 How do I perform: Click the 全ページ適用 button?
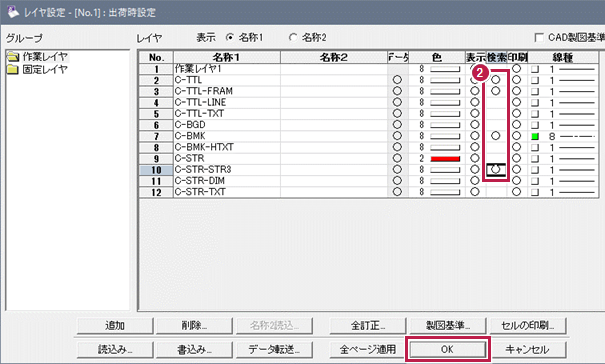point(368,350)
